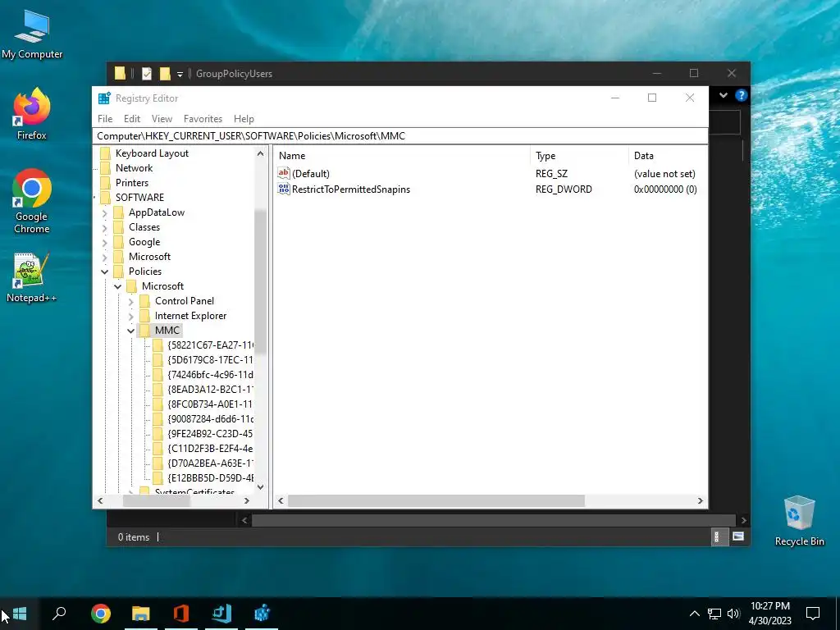Click the taskbar clock and date
This screenshot has height=630, width=840.
click(769, 614)
